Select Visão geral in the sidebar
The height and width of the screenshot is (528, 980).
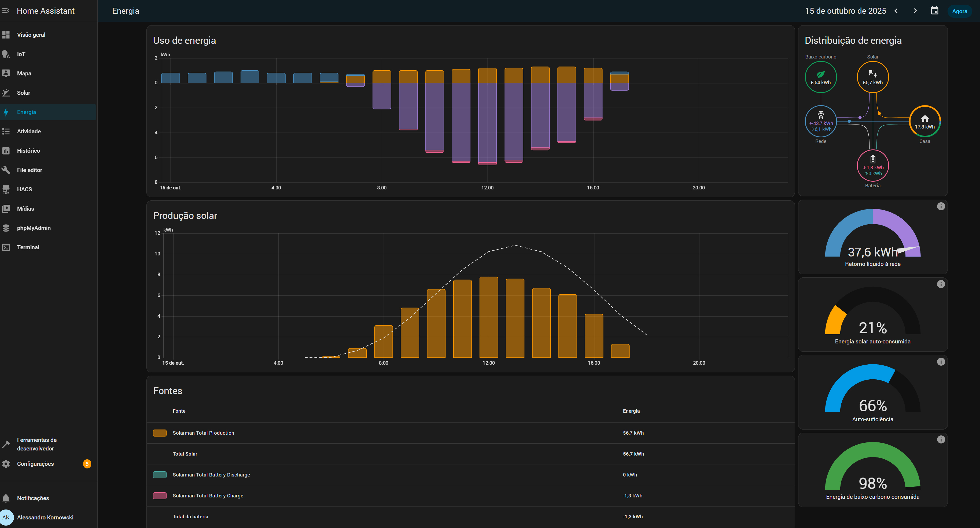pos(31,35)
